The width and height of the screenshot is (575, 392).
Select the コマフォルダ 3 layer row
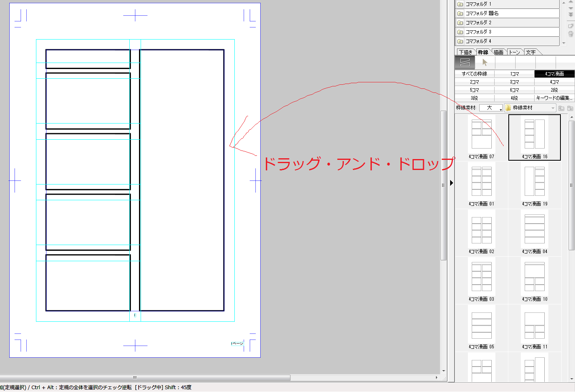tap(507, 32)
